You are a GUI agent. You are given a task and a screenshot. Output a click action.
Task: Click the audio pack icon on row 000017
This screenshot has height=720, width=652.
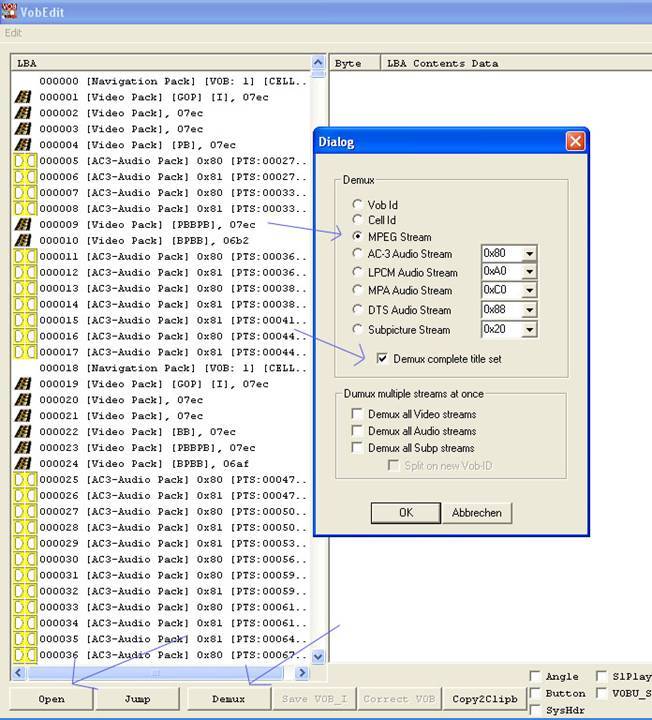[25, 352]
